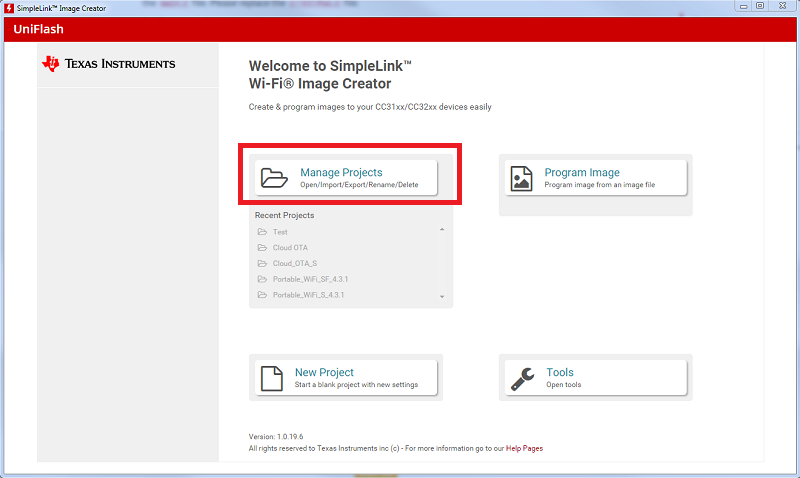Open recent project Portable_WiFi_S_4.3.1
The image size is (800, 478).
click(x=308, y=295)
